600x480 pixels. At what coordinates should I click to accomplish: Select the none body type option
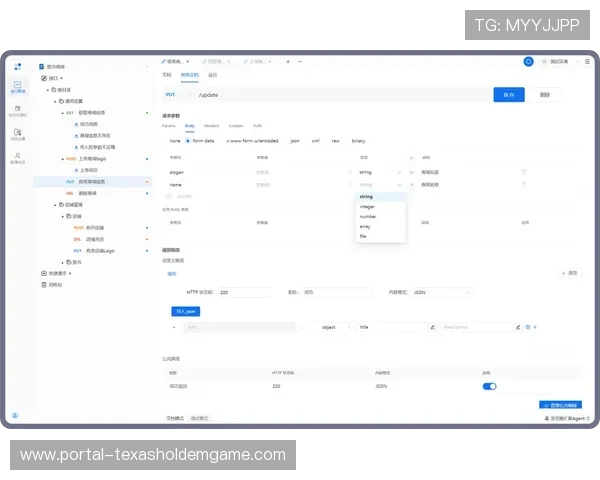coord(175,141)
